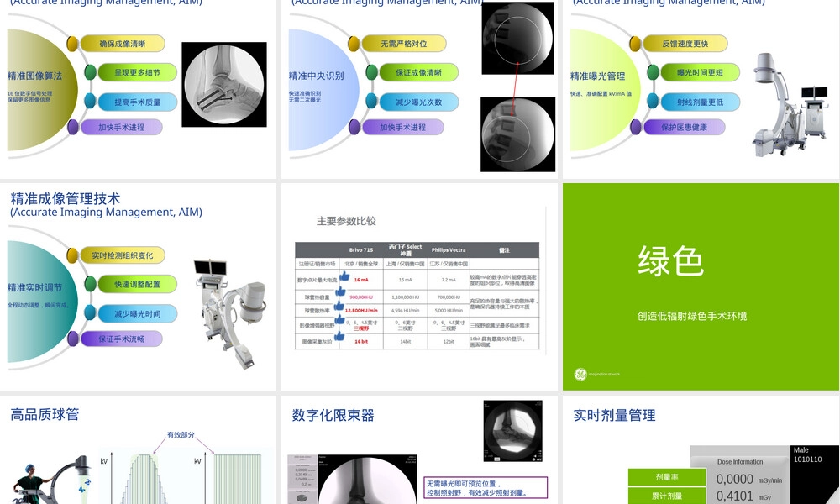Click the 确保成像清晰 yellow label

click(x=122, y=44)
